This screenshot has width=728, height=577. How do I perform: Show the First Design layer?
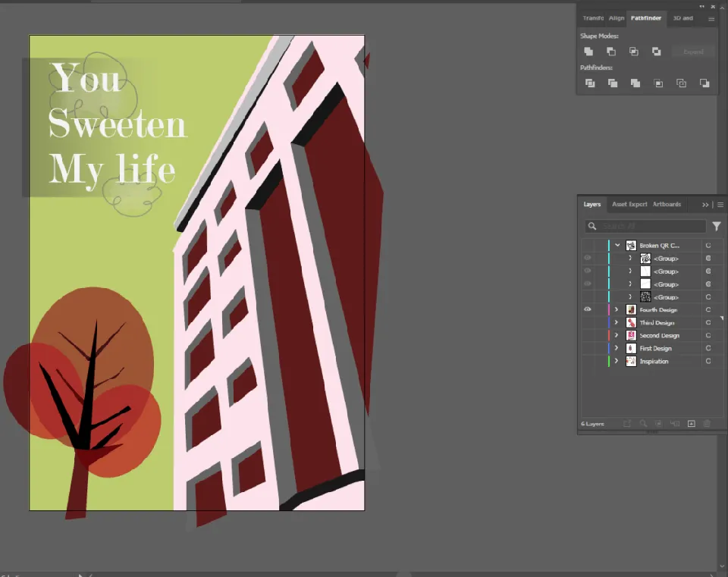[587, 348]
